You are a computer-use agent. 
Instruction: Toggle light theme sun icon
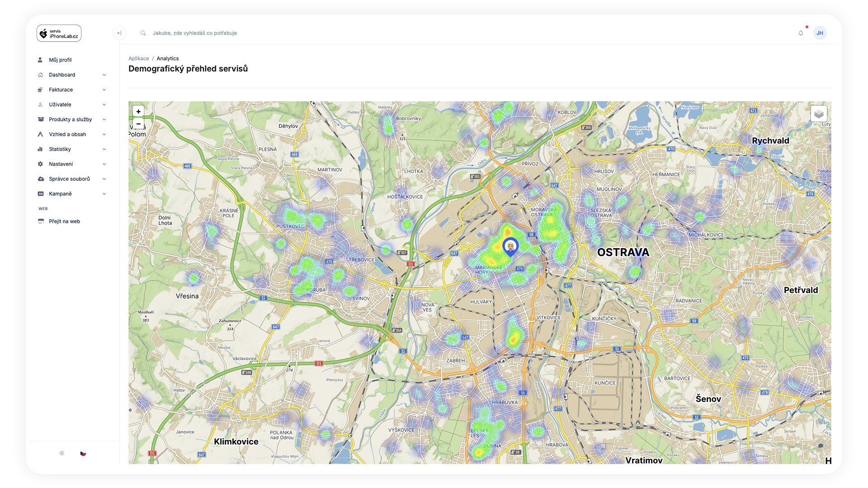tap(62, 453)
